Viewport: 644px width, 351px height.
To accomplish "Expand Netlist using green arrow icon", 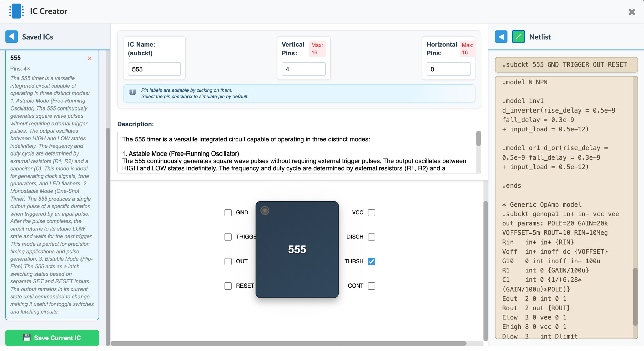I will coord(518,37).
